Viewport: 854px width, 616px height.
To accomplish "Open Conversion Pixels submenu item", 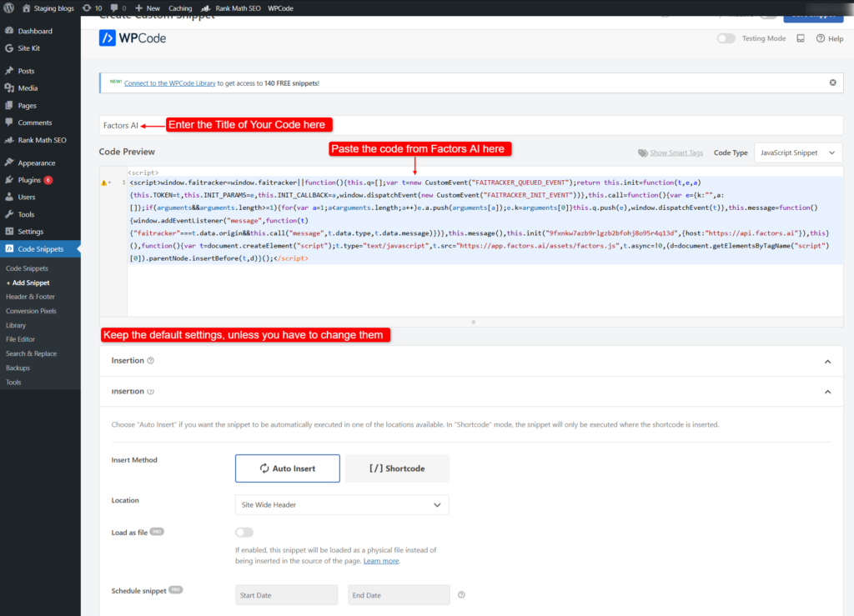I will [x=31, y=311].
